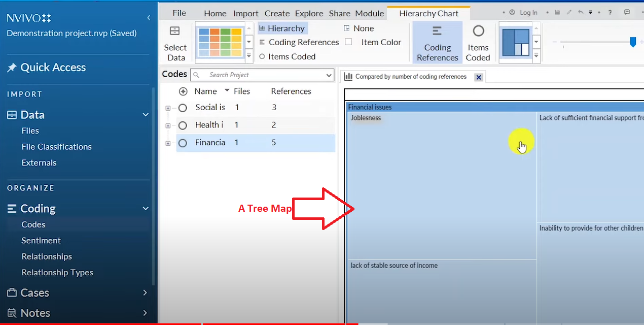Screen dimensions: 644x325
Task: Move the zoom slider handle
Action: click(633, 42)
